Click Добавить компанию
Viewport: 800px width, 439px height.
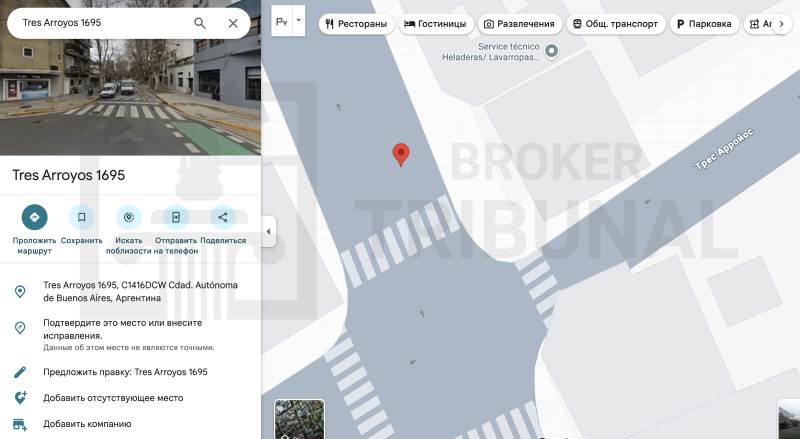click(87, 424)
